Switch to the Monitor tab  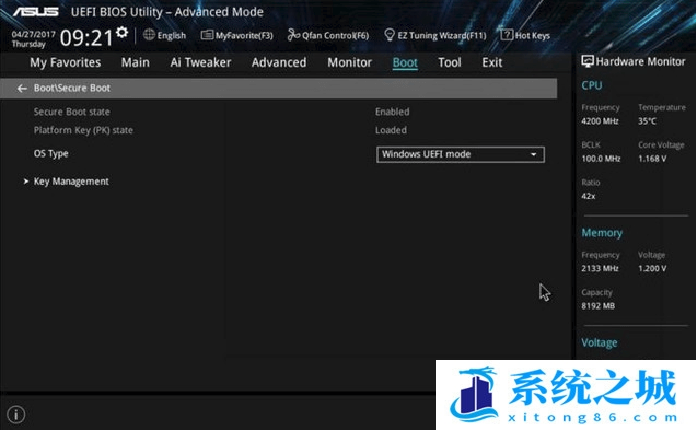tap(349, 63)
